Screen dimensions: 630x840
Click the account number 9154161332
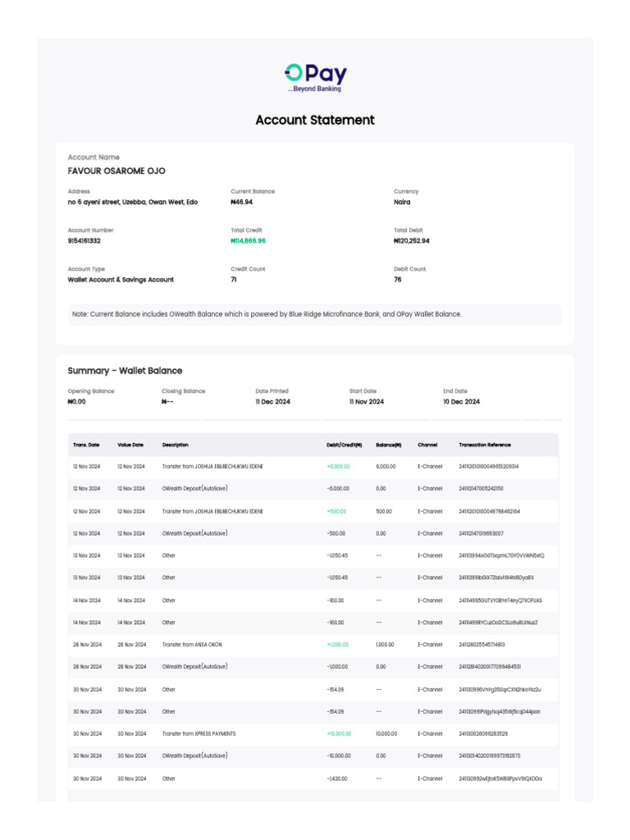click(84, 241)
